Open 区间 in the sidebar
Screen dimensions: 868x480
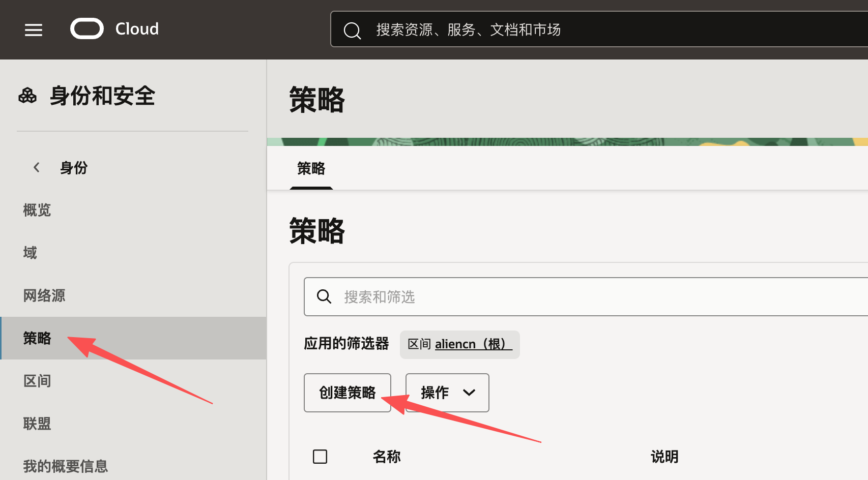coord(37,381)
